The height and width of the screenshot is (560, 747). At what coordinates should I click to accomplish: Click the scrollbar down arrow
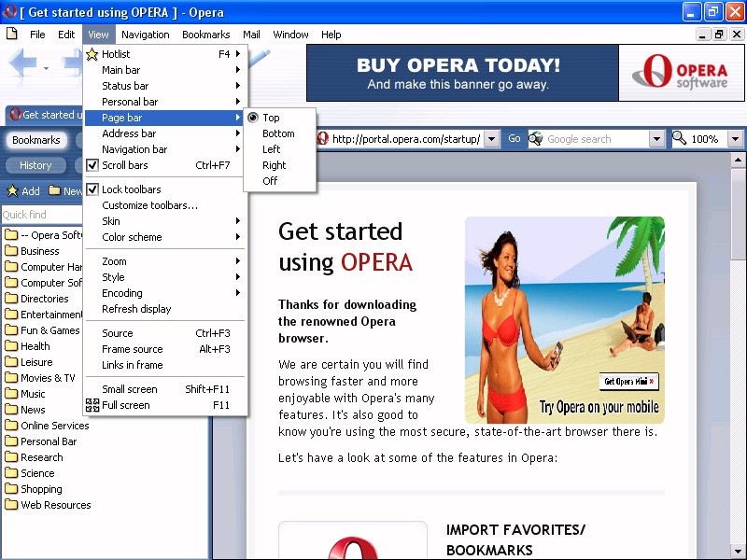pyautogui.click(x=738, y=553)
